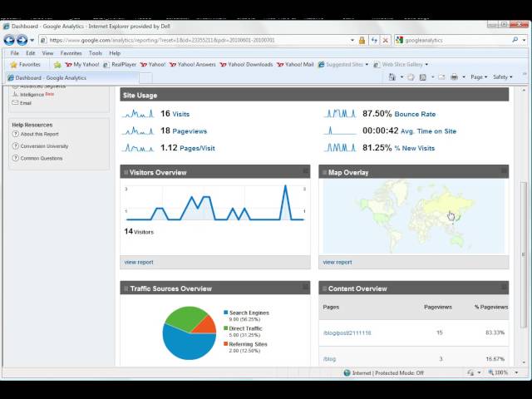Click the Pages/Visit metric link
Viewport: 532px width, 399px height.
pyautogui.click(x=197, y=148)
